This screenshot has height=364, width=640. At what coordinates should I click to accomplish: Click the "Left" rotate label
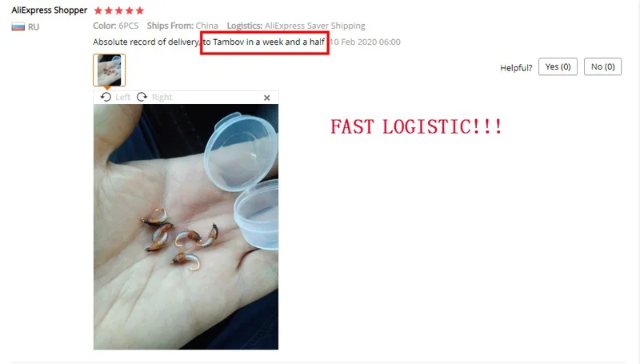[x=122, y=97]
